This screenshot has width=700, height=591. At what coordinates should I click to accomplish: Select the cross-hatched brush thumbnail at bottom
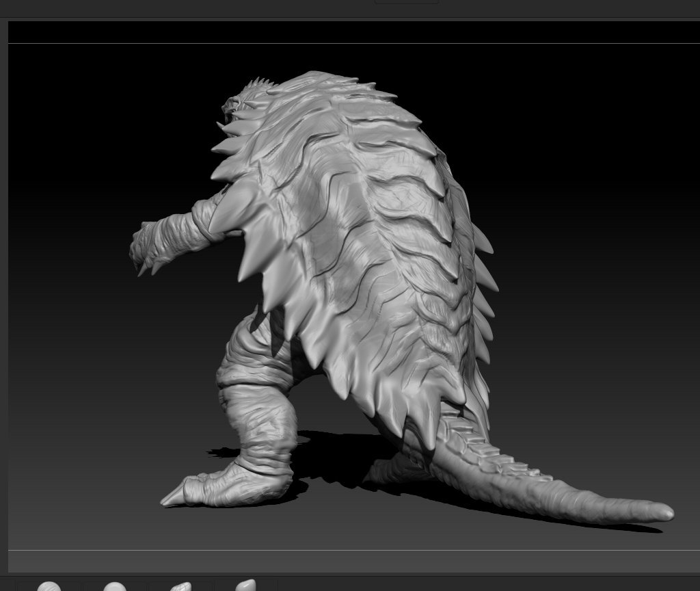tap(180, 586)
